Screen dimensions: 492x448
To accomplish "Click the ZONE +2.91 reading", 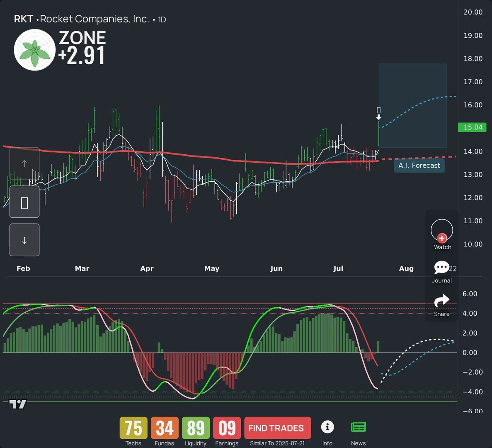I will 82,47.
